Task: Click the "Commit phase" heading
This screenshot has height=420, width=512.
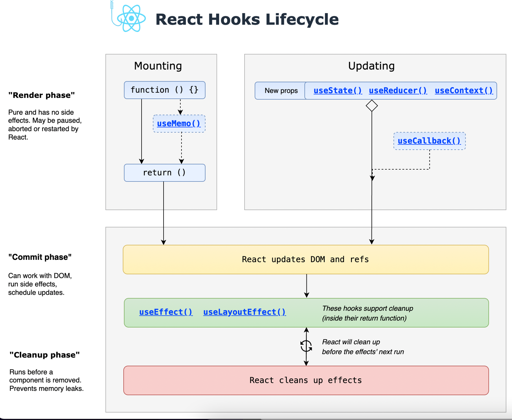Action: coord(40,257)
